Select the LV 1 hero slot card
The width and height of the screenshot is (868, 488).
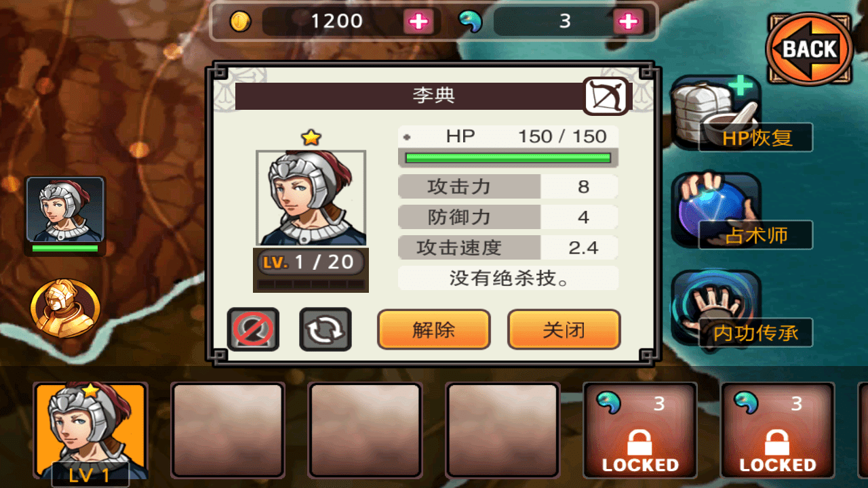tap(91, 432)
